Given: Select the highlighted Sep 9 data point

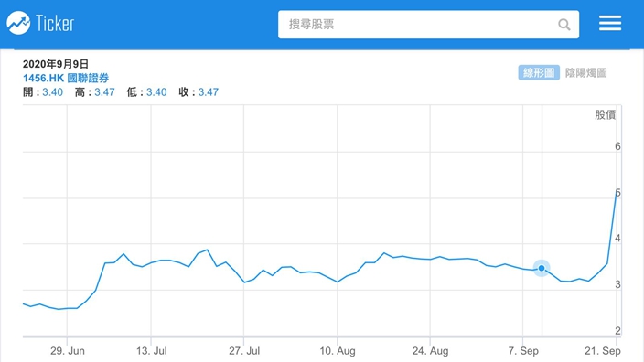Looking at the screenshot, I should pyautogui.click(x=542, y=268).
